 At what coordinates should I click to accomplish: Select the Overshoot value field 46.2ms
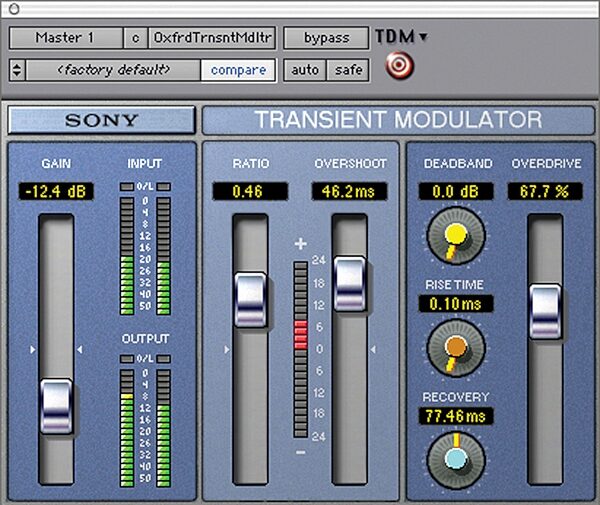[x=349, y=191]
